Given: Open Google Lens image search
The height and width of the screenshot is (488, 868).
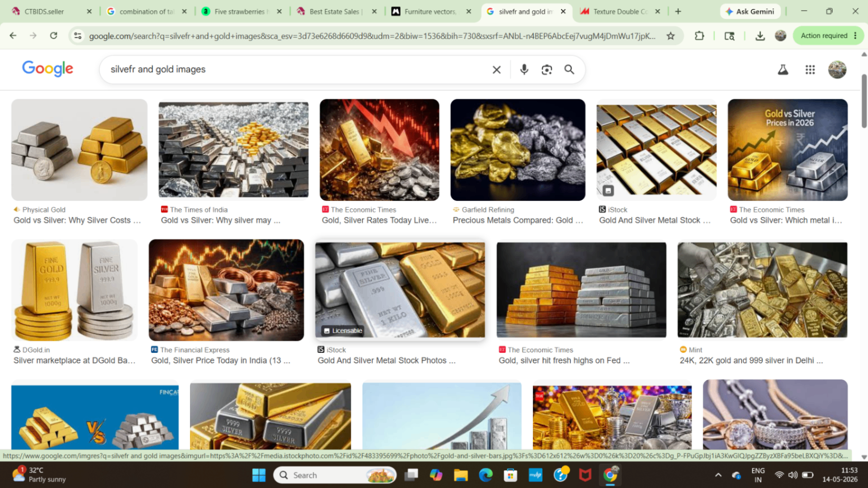Looking at the screenshot, I should pyautogui.click(x=547, y=69).
